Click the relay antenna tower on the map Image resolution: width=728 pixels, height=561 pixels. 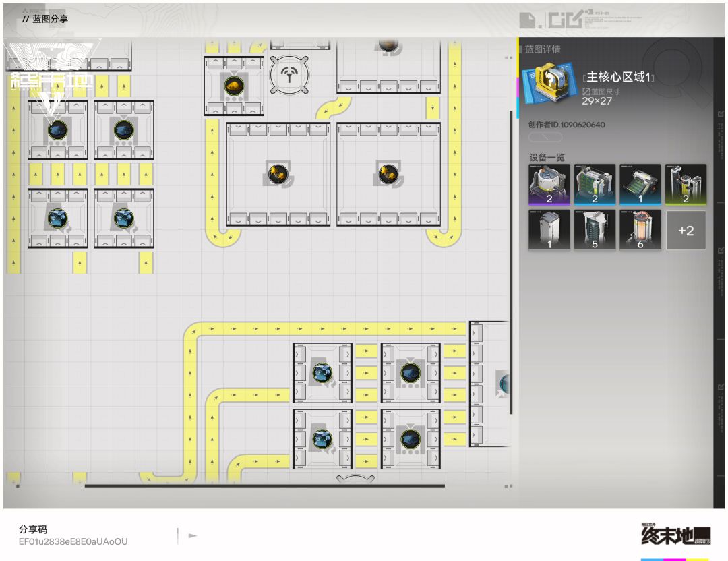tap(289, 74)
